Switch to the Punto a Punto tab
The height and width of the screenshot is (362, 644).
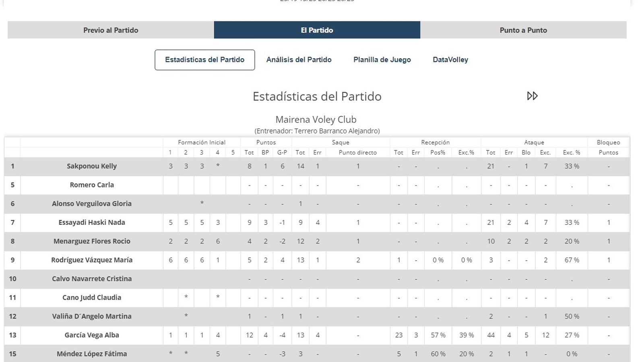pyautogui.click(x=523, y=30)
